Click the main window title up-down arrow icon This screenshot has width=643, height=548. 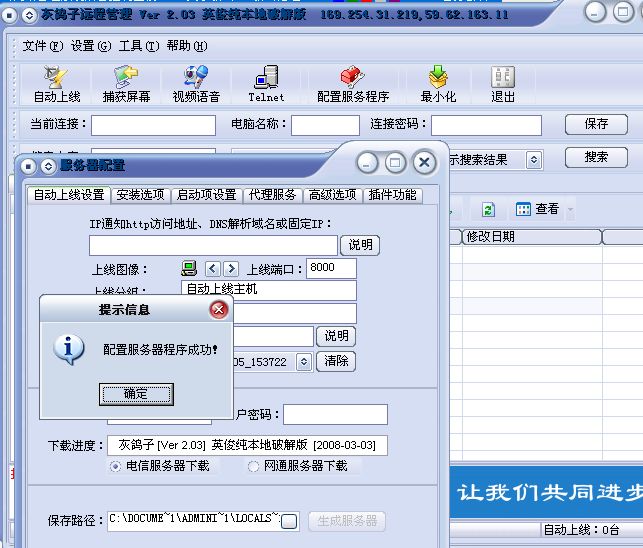29,16
